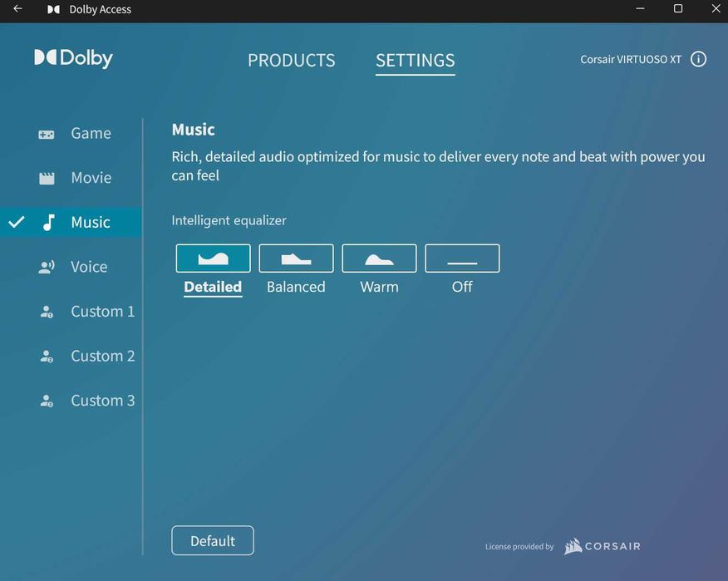The height and width of the screenshot is (581, 728).
Task: Click the large Dolby logo
Action: coord(73,58)
